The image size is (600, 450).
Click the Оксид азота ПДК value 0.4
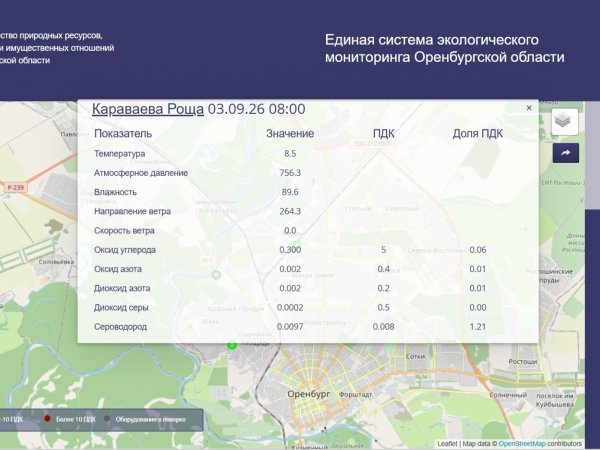[383, 269]
